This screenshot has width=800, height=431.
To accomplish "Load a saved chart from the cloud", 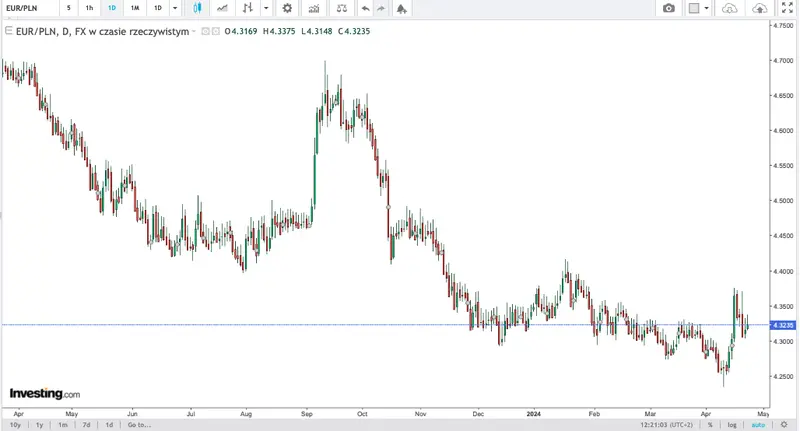I will click(x=730, y=8).
